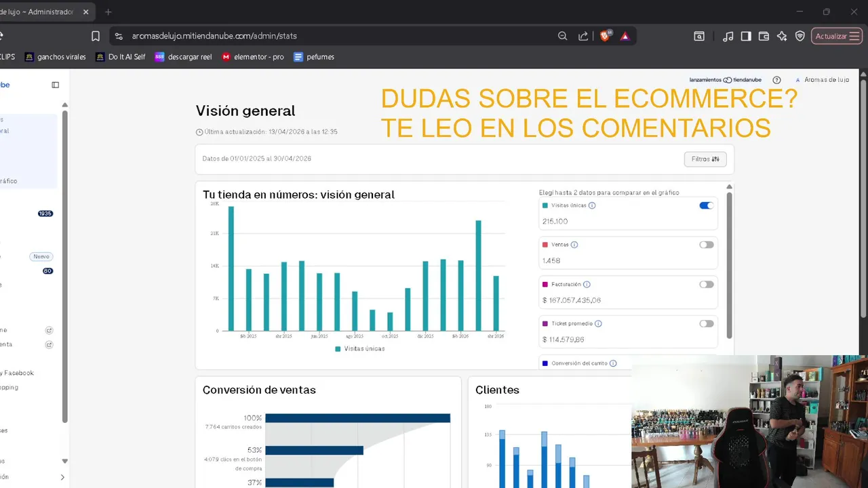Screen dimensions: 868x488
Task: Open the Aromas de lujo account menu
Action: [x=822, y=80]
